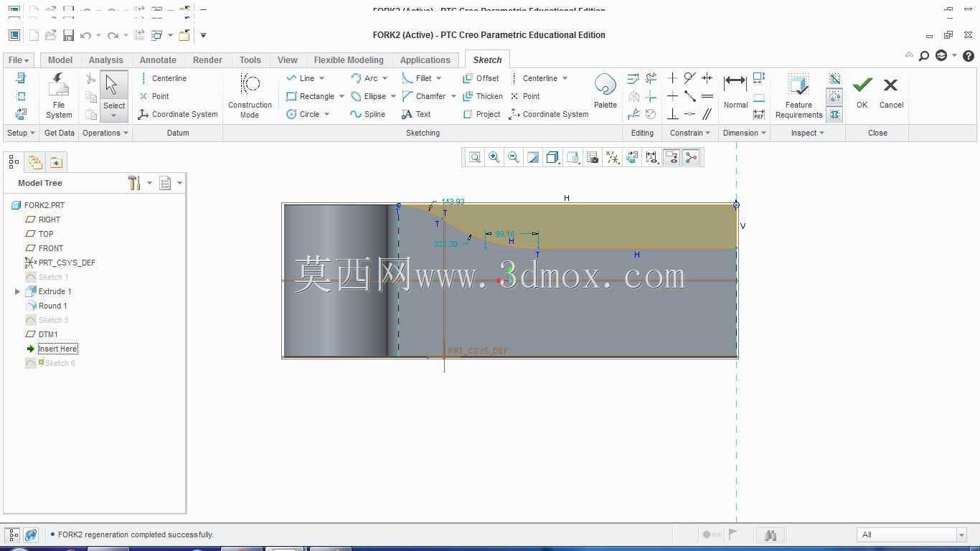Switch to the Model ribbon tab
Image resolution: width=980 pixels, height=551 pixels.
(60, 60)
